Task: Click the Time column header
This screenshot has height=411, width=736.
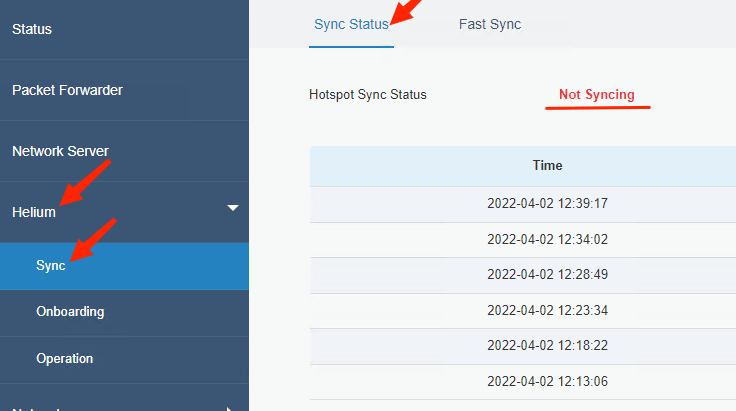Action: pos(547,166)
